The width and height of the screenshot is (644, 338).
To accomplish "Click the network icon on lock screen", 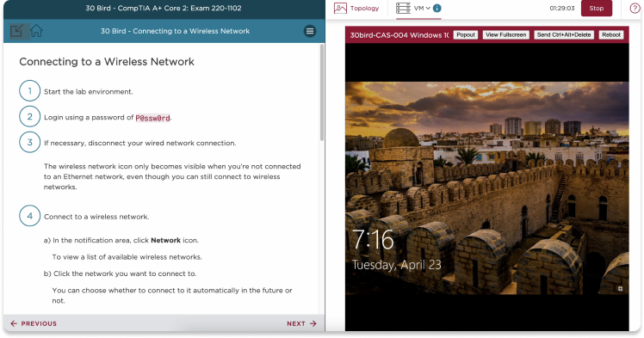I will coord(620,289).
